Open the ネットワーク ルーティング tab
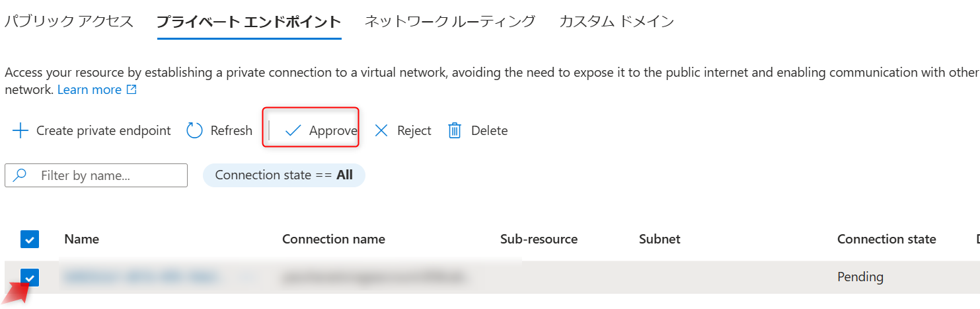This screenshot has width=980, height=309. 449,21
